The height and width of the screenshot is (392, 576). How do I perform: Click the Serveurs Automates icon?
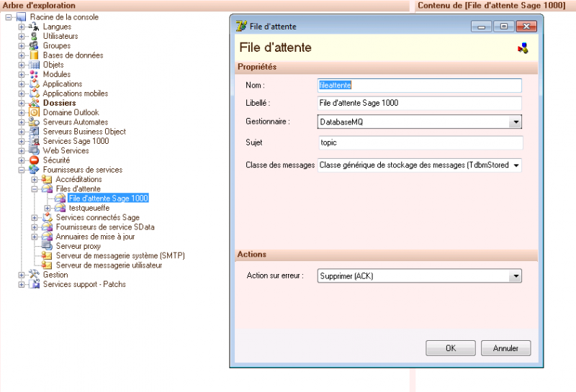pos(34,122)
